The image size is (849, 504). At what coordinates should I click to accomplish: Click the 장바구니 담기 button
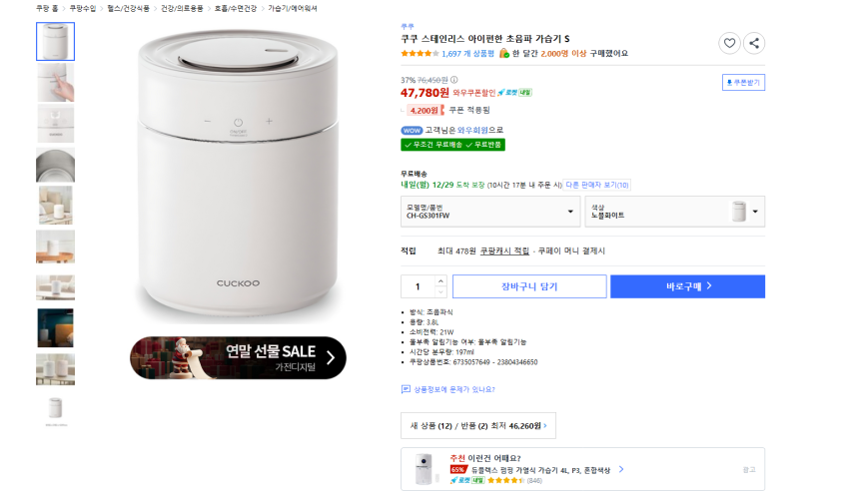529,286
